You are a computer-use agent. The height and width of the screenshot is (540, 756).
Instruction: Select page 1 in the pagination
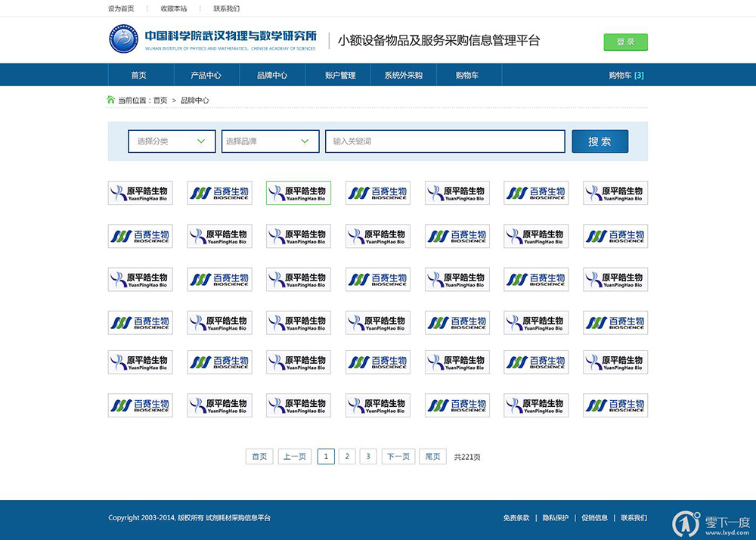(326, 457)
